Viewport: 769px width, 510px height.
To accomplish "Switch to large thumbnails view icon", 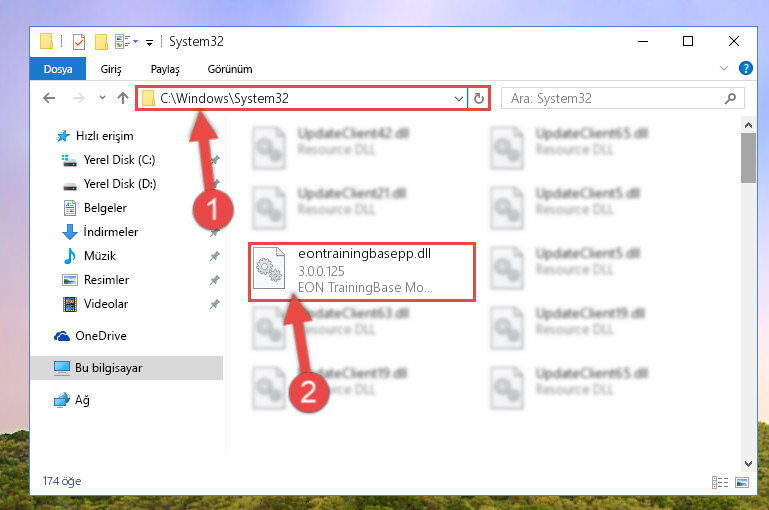I will [742, 483].
